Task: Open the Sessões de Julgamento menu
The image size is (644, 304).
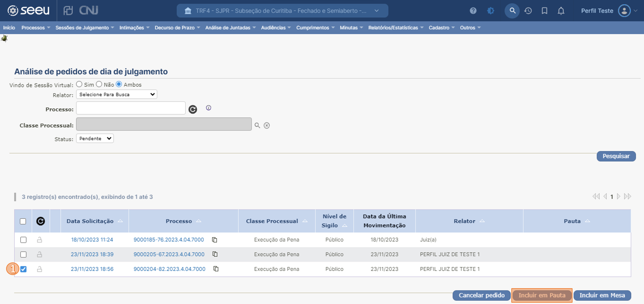Action: coord(85,28)
